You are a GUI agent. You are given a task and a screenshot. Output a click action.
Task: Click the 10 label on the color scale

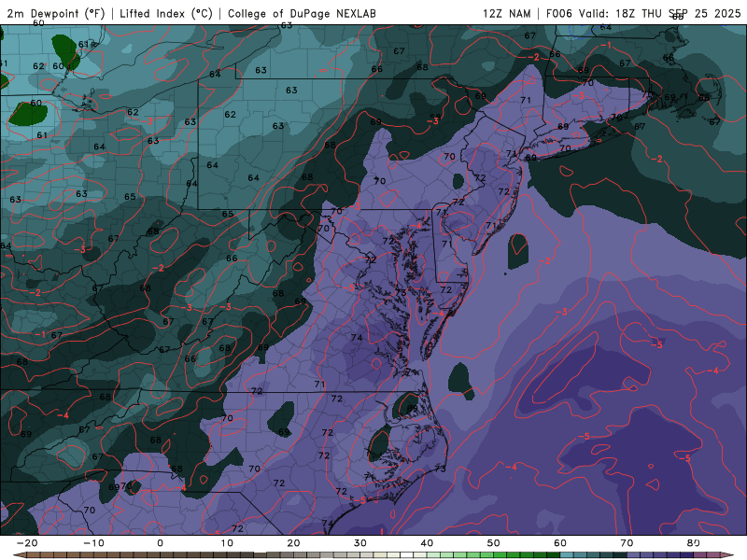227,543
